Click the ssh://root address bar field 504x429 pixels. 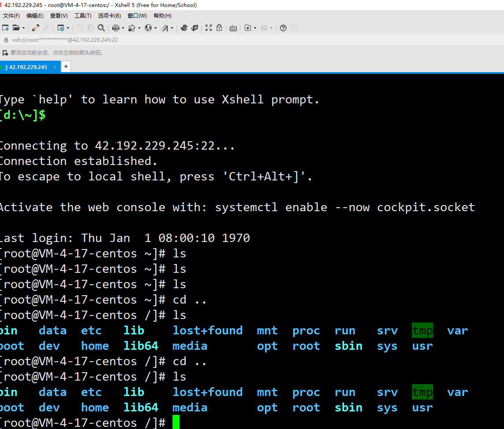tap(65, 40)
